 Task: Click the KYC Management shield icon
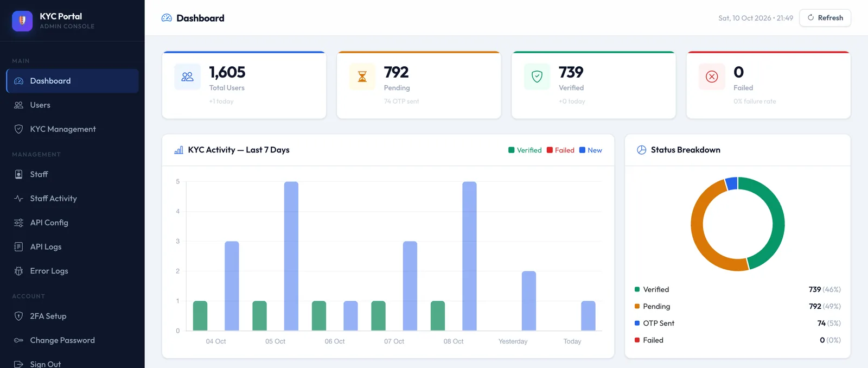click(x=19, y=129)
